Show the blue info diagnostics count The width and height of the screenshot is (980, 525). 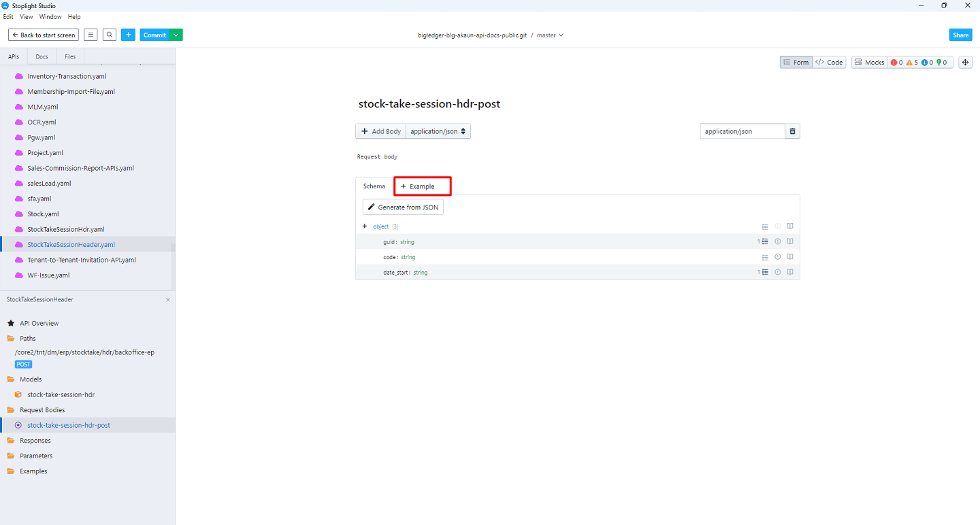927,62
